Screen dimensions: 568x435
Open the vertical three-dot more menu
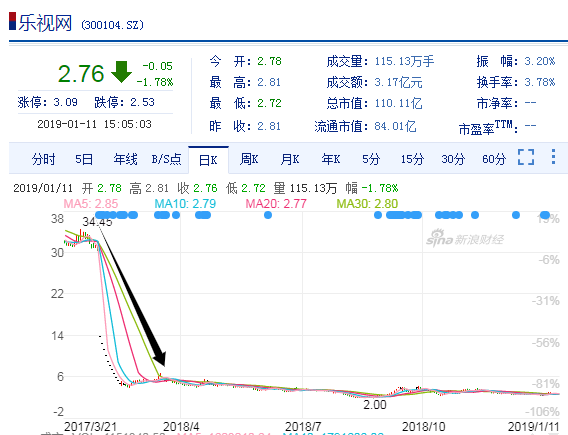click(553, 156)
